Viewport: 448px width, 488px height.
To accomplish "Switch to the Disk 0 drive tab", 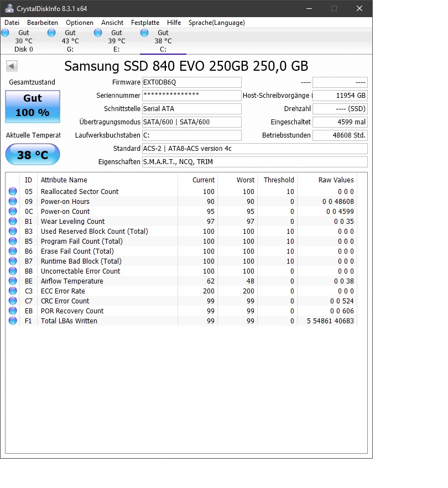I will click(x=23, y=41).
